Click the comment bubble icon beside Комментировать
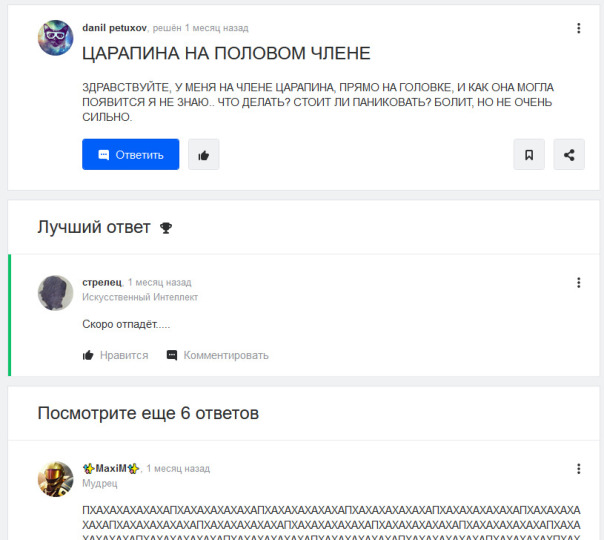The width and height of the screenshot is (604, 540). [x=172, y=355]
